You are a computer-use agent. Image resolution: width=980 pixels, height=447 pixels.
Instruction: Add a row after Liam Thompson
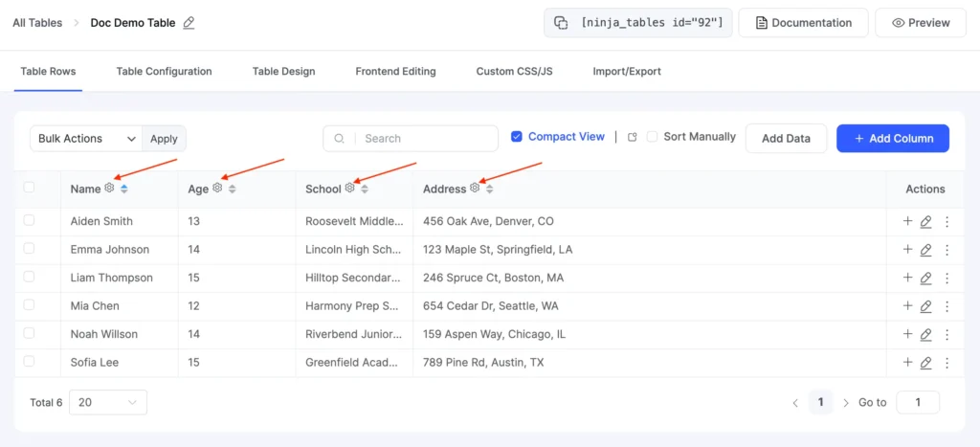[908, 278]
